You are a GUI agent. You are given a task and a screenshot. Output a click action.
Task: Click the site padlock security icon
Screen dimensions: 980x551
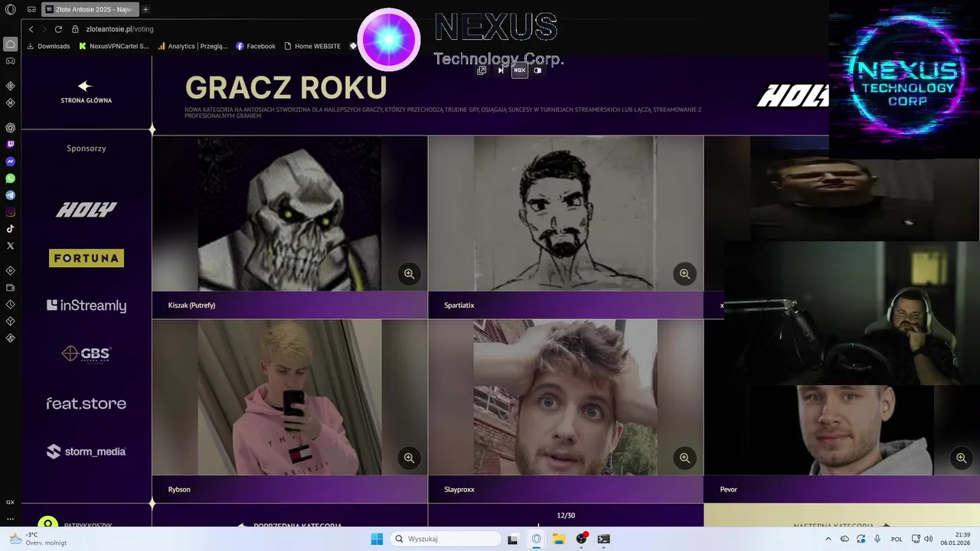pyautogui.click(x=75, y=29)
